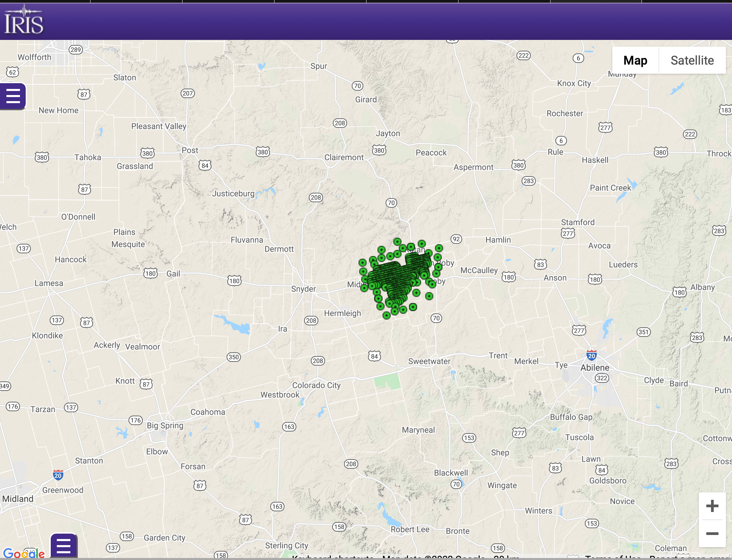The image size is (732, 560).
Task: Click the Snyder town label
Action: click(x=303, y=289)
